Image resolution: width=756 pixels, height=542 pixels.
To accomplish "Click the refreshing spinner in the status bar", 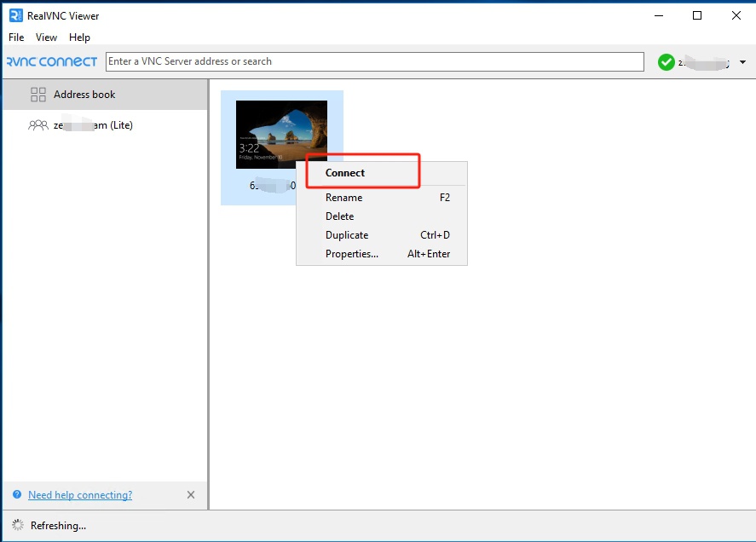I will 17,525.
